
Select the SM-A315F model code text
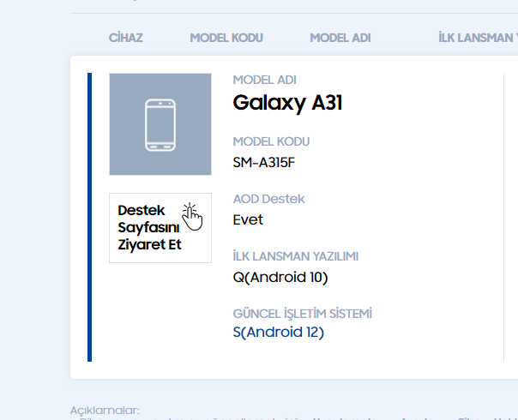point(263,163)
